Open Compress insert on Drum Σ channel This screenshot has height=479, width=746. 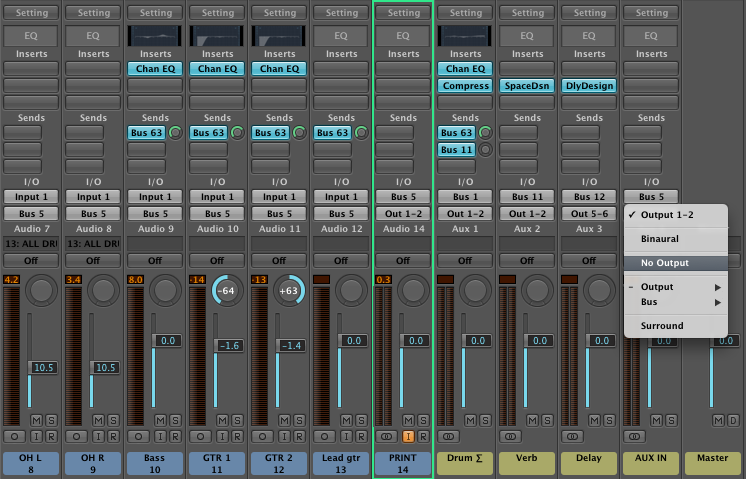[x=465, y=86]
